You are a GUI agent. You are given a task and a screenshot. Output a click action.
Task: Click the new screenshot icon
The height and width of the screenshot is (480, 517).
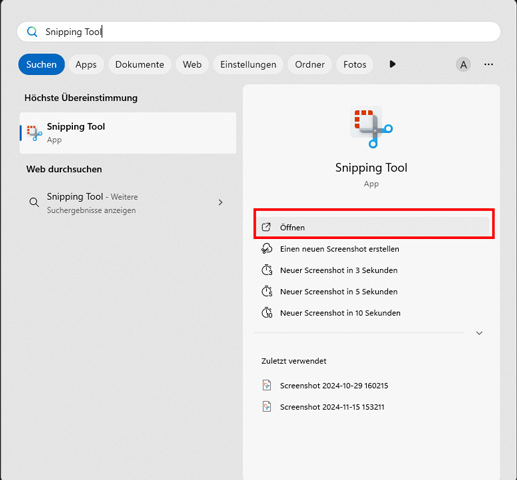(267, 249)
